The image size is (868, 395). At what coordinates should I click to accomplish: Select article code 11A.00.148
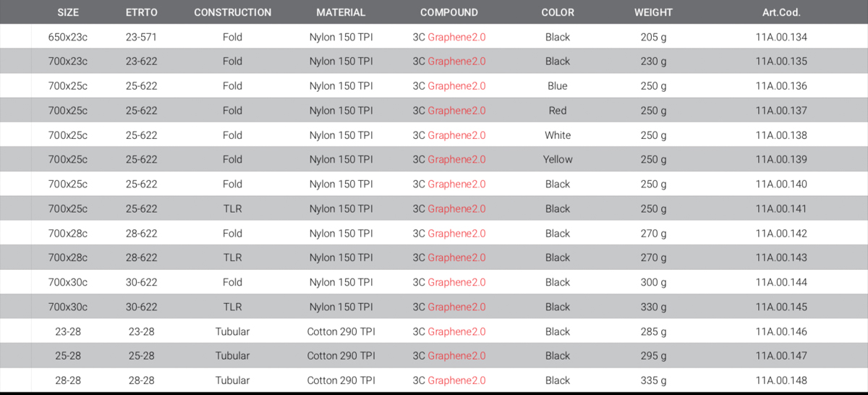pyautogui.click(x=781, y=381)
